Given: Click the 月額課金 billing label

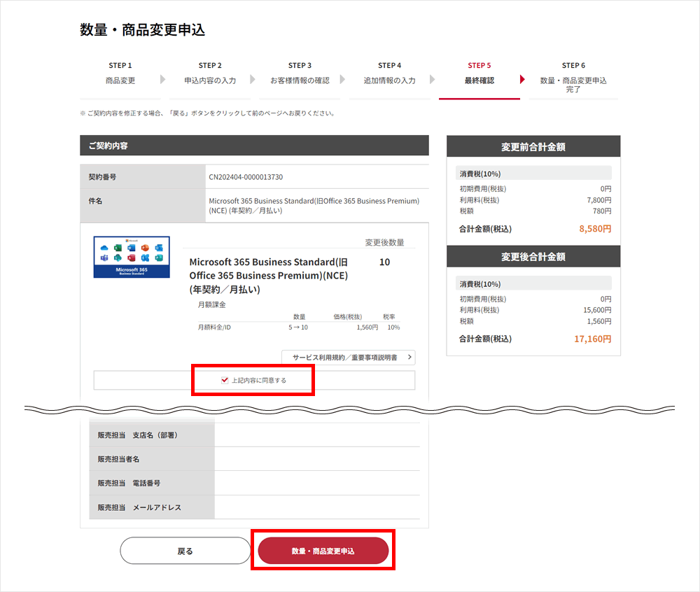Looking at the screenshot, I should (x=211, y=304).
